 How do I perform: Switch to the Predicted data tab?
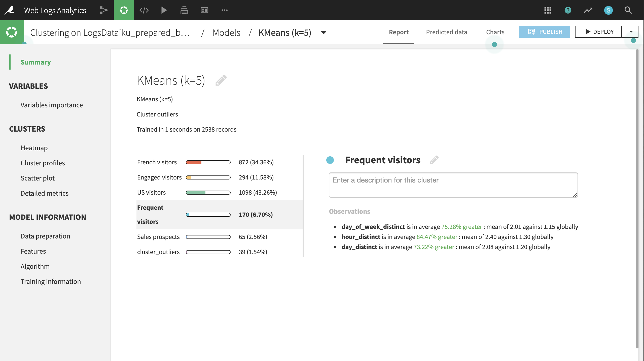pyautogui.click(x=446, y=32)
